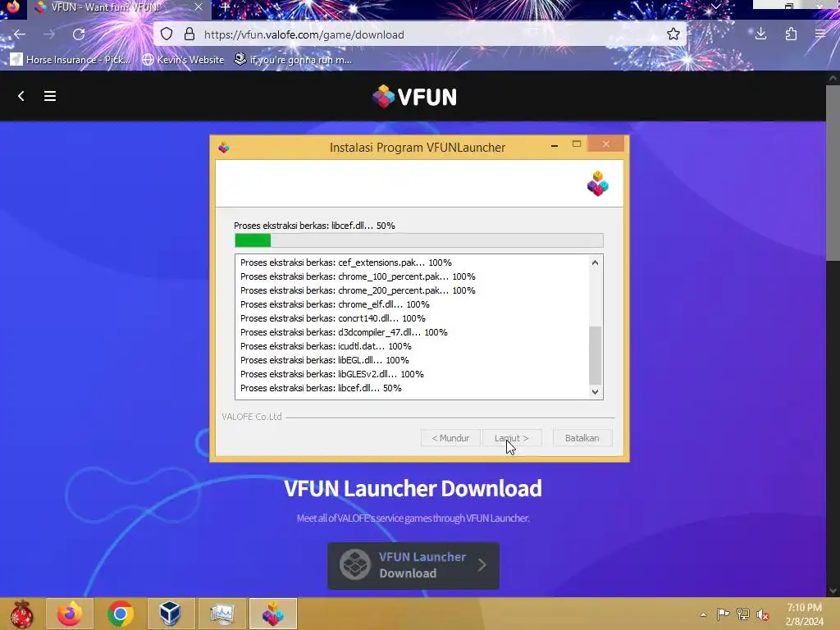The height and width of the screenshot is (630, 840).
Task: Open the taskbar clock and date
Action: click(x=804, y=614)
